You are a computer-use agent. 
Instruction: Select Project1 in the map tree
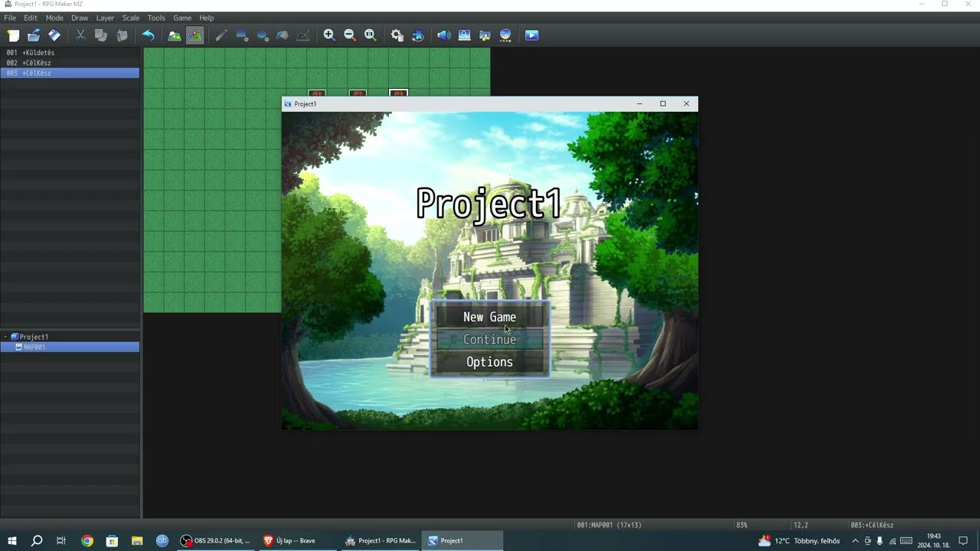coord(34,337)
